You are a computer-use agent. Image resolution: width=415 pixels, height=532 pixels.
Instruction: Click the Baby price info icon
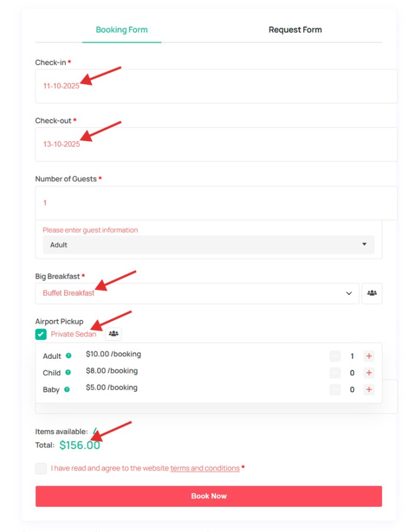pos(66,389)
